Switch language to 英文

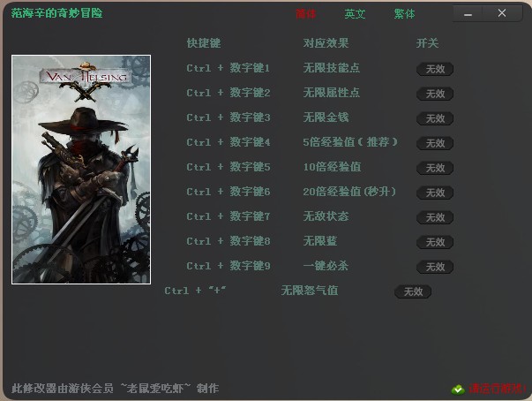pos(355,14)
